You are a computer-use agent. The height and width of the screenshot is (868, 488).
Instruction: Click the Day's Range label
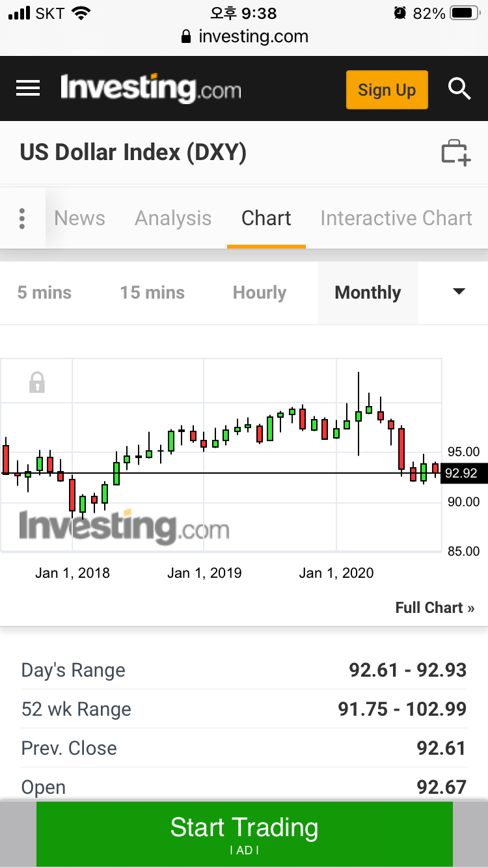74,670
